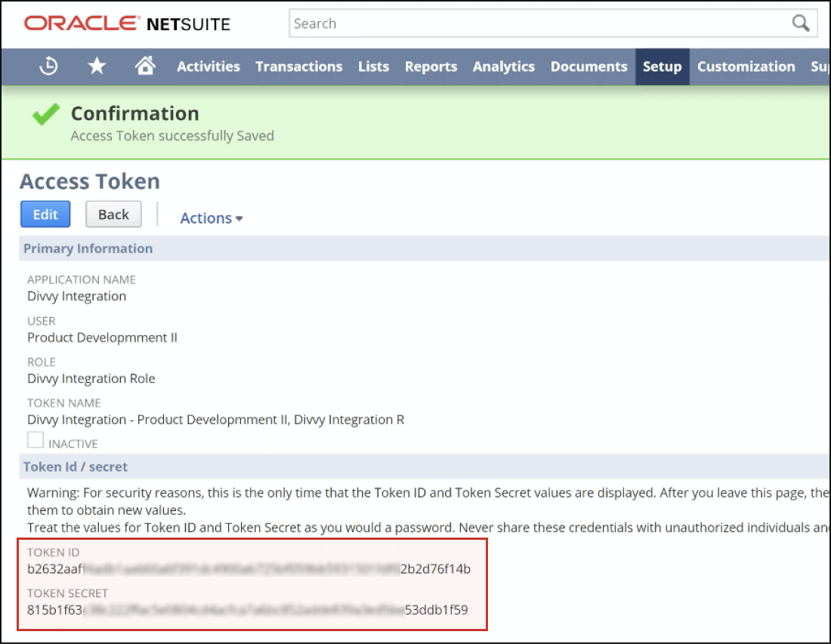Open recent records via the clock icon
Image resolution: width=831 pixels, height=644 pixels.
click(47, 66)
